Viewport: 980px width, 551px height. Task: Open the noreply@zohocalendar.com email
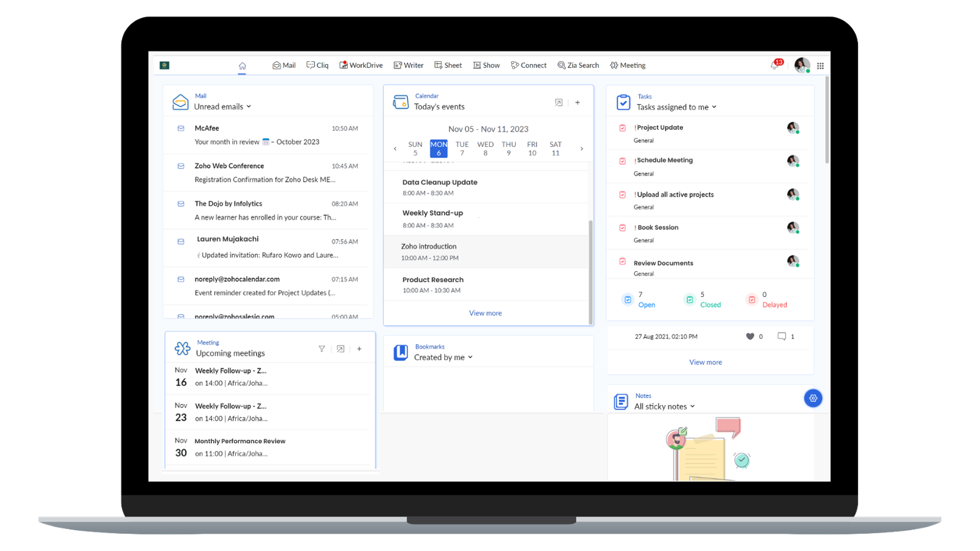[268, 286]
